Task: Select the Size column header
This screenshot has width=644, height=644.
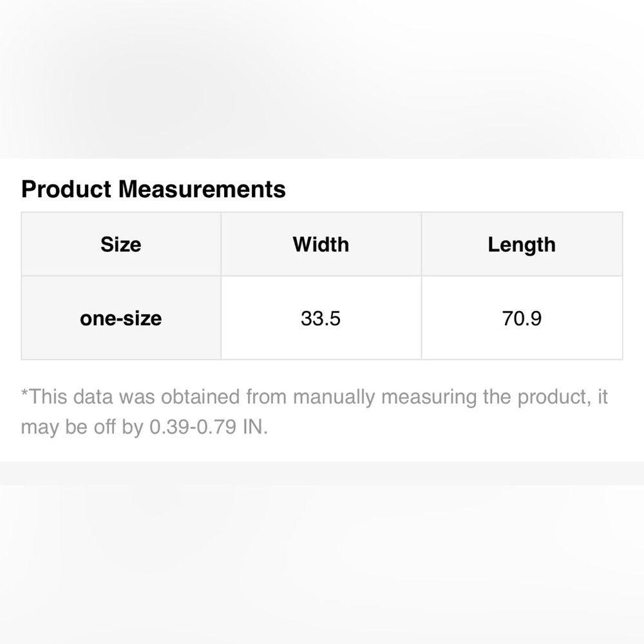Action: click(120, 245)
